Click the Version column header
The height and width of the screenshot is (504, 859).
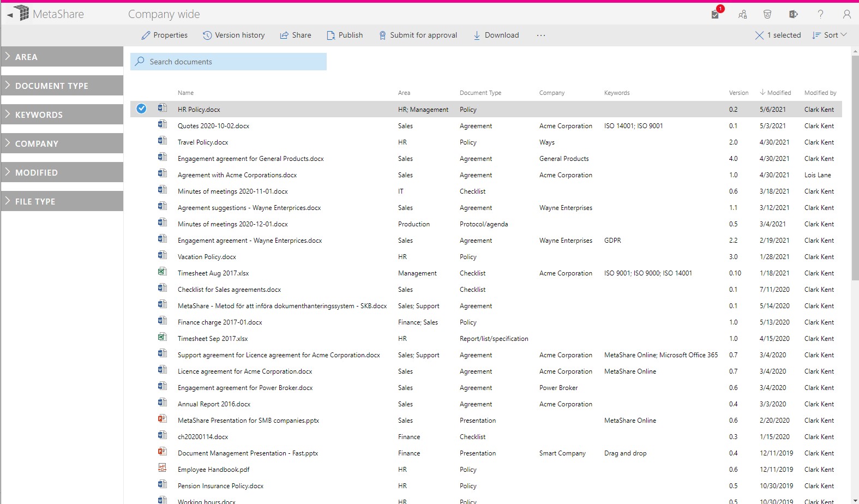point(738,93)
